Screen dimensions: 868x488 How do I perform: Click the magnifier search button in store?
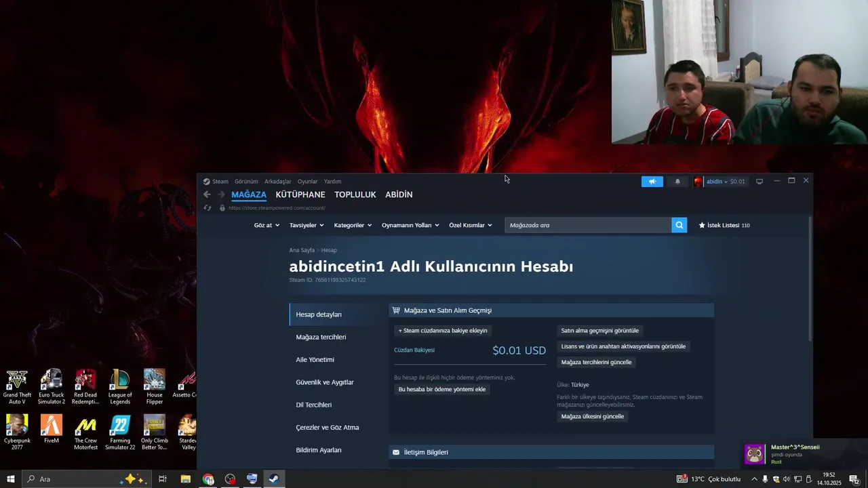(x=679, y=225)
